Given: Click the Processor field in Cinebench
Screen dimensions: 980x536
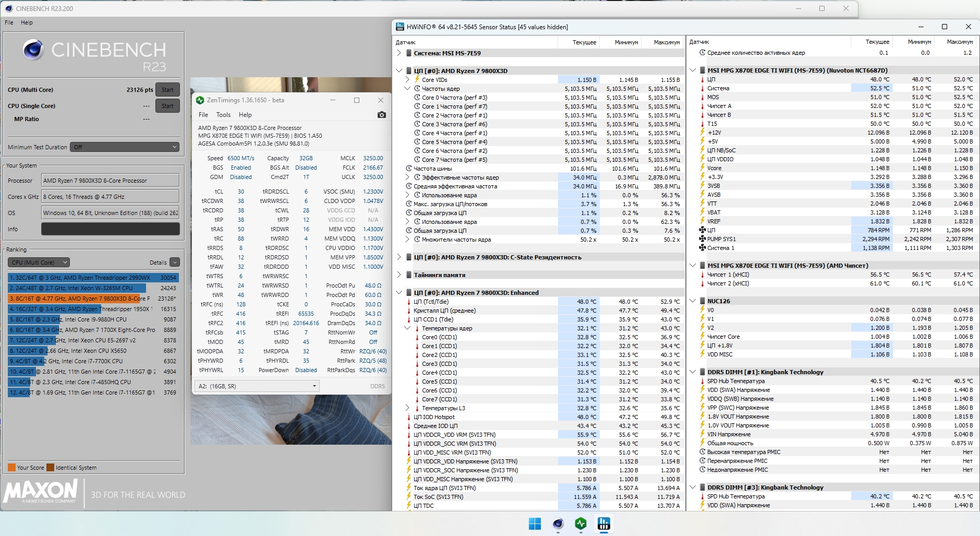Looking at the screenshot, I should pos(111,181).
